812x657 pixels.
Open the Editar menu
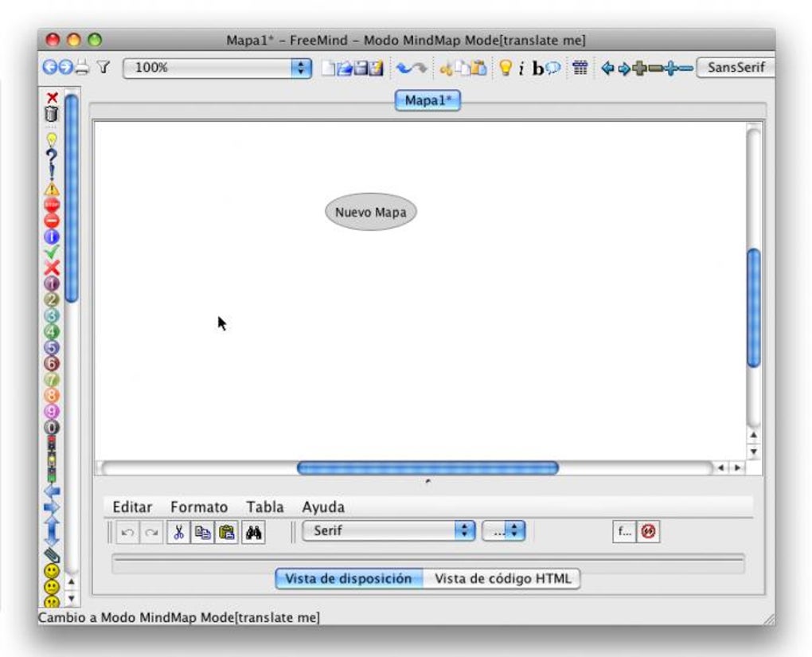coord(133,506)
